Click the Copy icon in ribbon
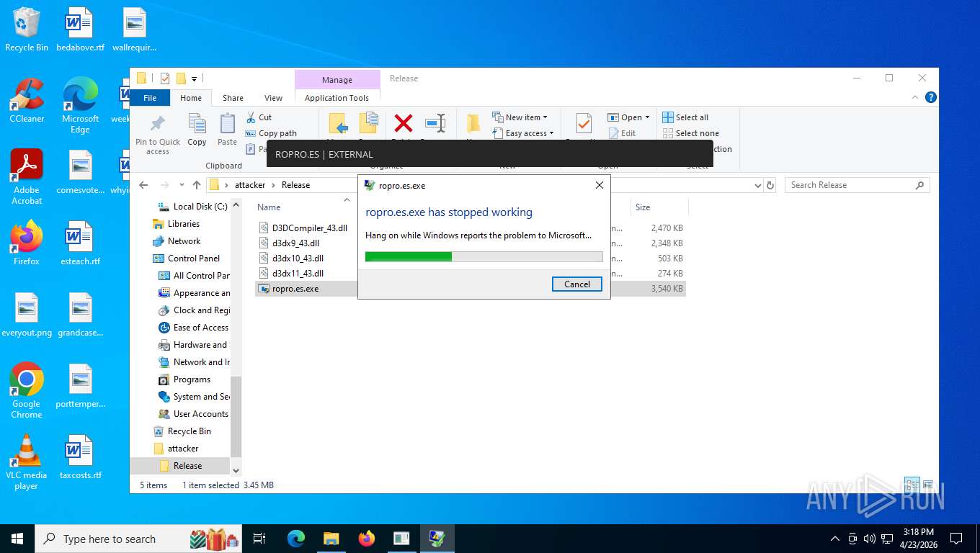 pyautogui.click(x=197, y=124)
